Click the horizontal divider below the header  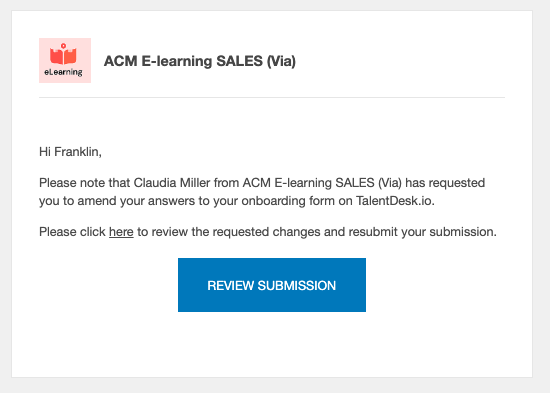(x=272, y=98)
